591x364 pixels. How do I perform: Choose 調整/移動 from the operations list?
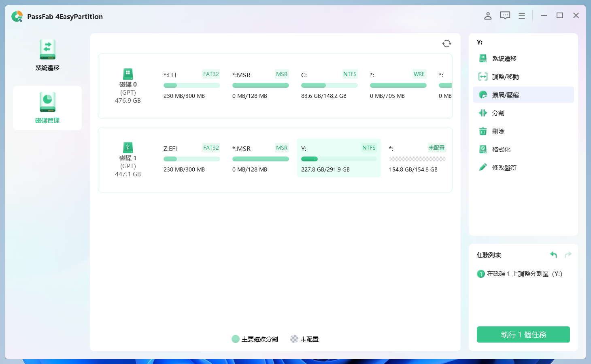pyautogui.click(x=505, y=77)
